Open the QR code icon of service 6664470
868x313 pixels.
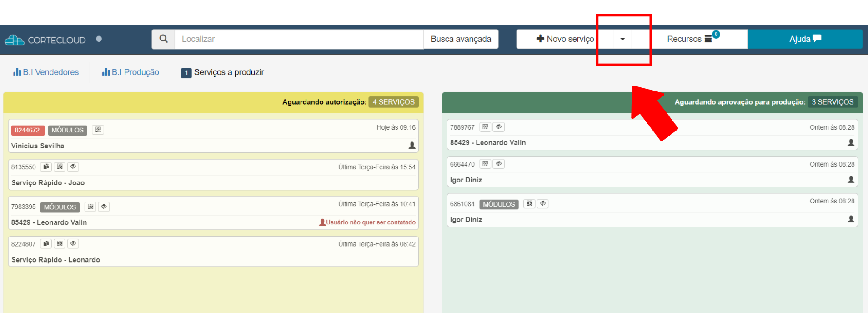(x=485, y=164)
